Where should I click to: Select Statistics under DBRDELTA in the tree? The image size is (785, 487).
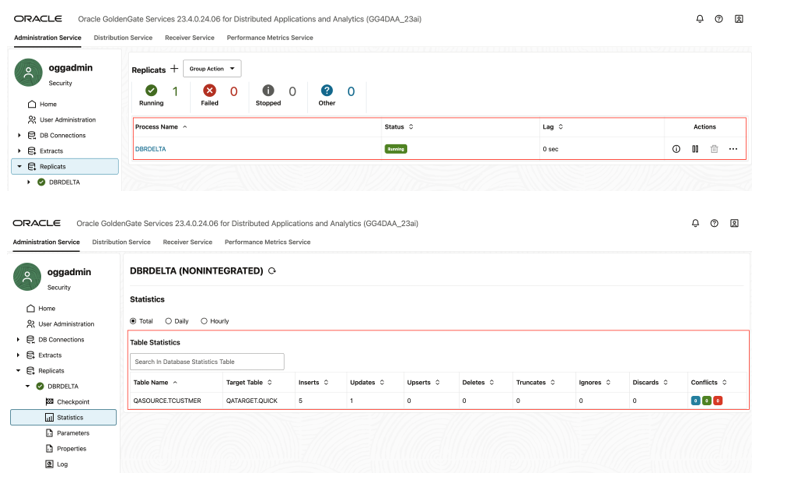click(63, 417)
